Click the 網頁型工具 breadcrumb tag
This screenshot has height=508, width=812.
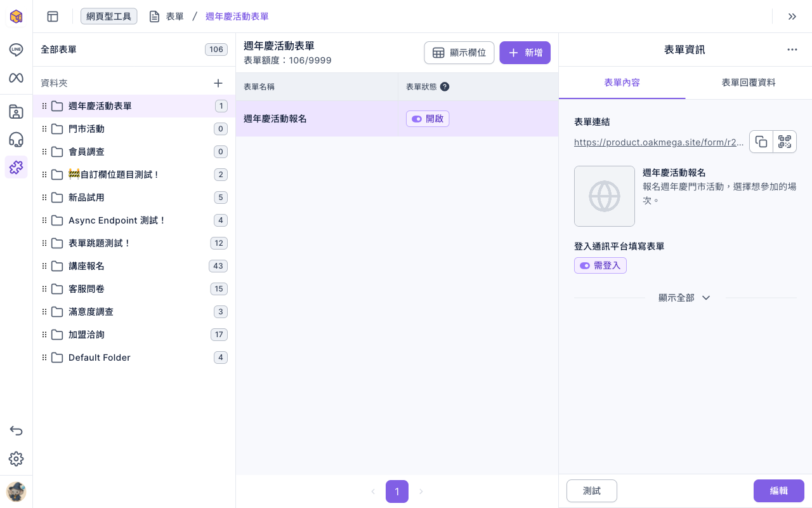tap(109, 17)
